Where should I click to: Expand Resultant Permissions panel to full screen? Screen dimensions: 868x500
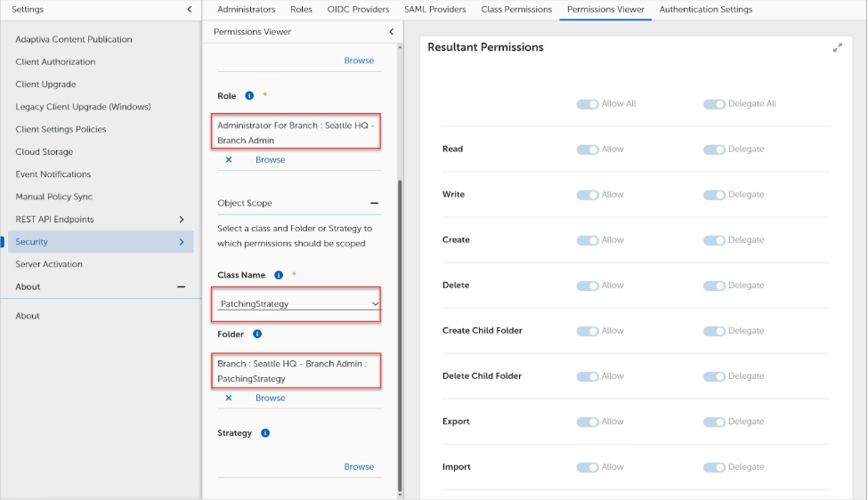[x=837, y=48]
